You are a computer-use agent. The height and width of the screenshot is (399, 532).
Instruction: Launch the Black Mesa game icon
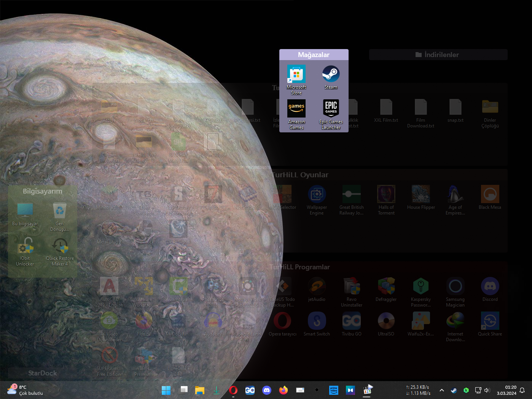490,197
